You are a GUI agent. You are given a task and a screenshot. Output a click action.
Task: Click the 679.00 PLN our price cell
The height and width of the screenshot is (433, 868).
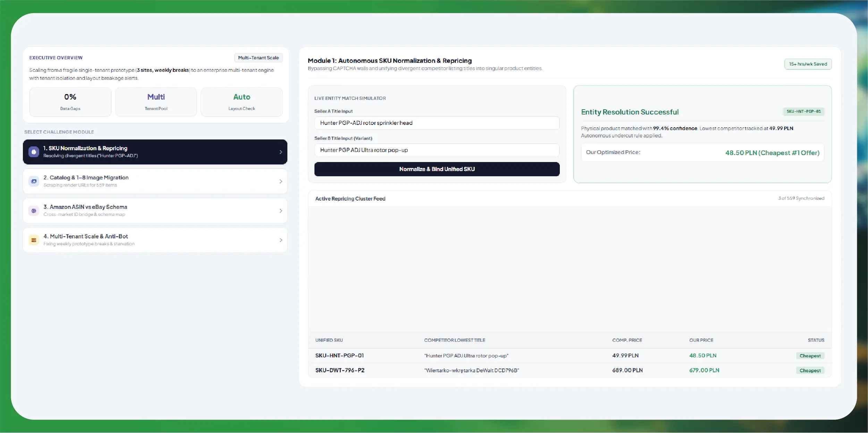point(704,370)
